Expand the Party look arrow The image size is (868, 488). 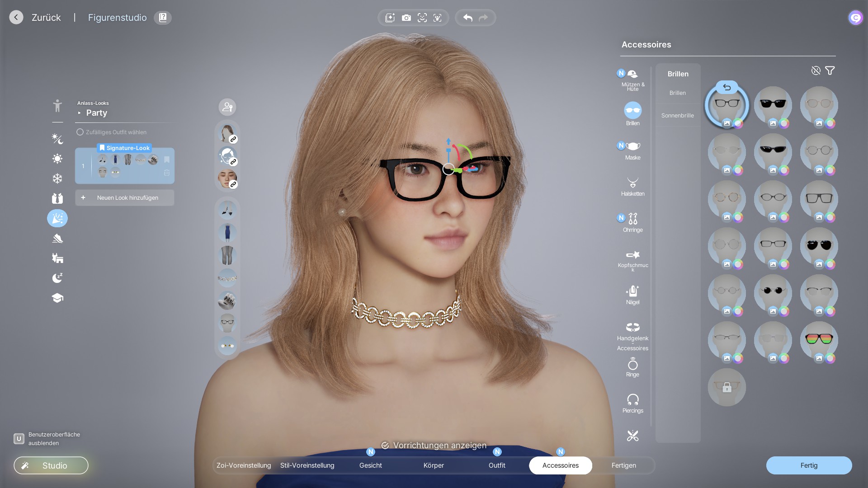point(80,113)
